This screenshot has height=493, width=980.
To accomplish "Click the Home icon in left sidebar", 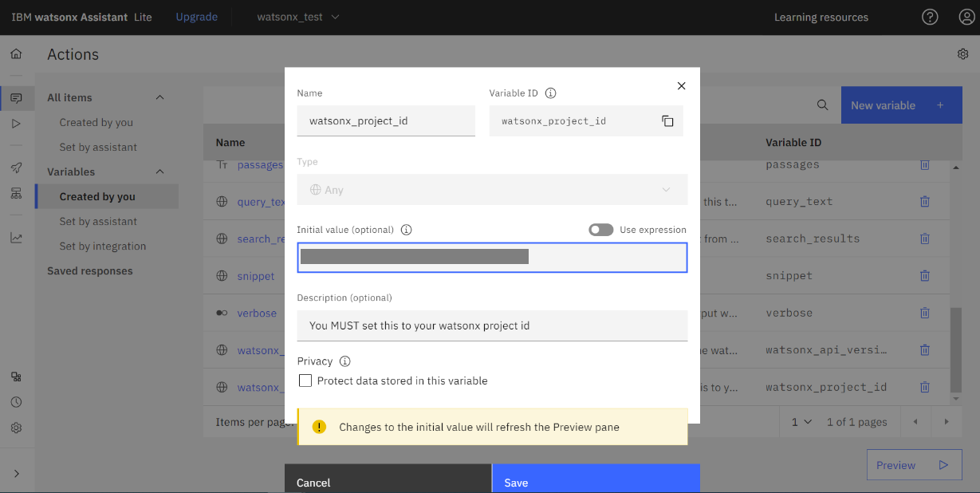I will pos(16,54).
